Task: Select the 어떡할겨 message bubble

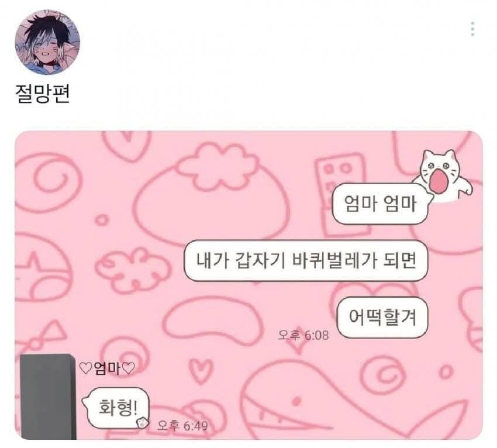Action: [x=382, y=317]
